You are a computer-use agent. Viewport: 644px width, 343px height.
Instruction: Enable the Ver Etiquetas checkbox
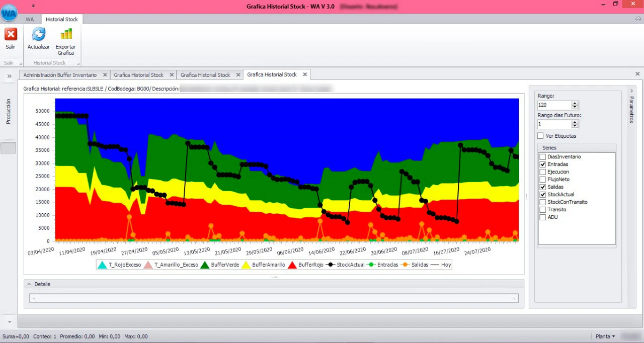pyautogui.click(x=540, y=136)
